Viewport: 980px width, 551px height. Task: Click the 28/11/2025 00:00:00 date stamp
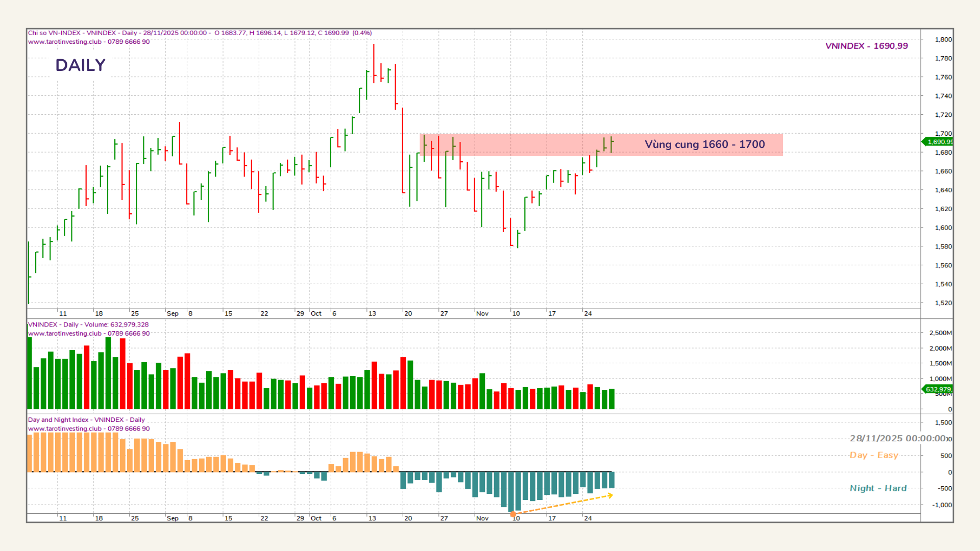point(897,439)
